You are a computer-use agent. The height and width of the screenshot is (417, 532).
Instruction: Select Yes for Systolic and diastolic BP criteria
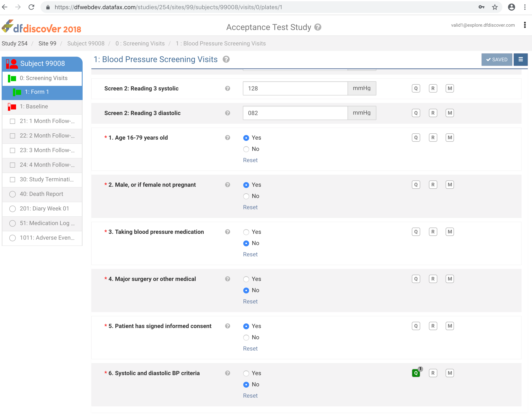[246, 373]
